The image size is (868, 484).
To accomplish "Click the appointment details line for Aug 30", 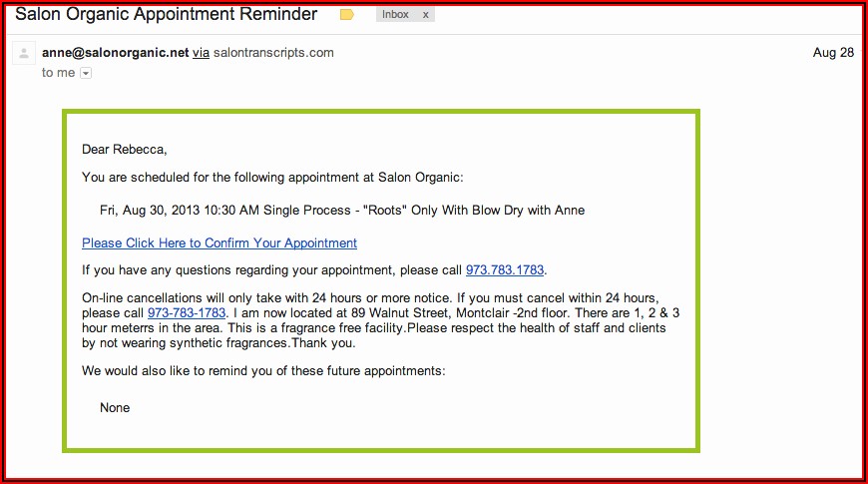I will (342, 210).
